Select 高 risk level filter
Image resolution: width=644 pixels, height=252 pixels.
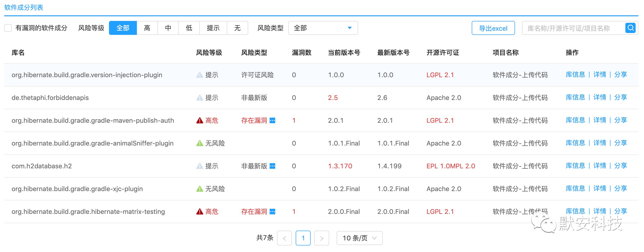point(147,28)
